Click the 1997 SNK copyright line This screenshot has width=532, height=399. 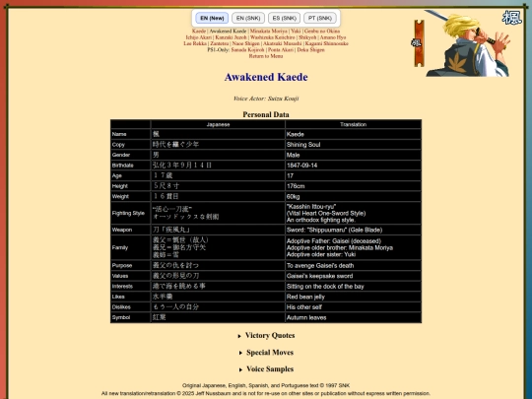click(x=266, y=385)
